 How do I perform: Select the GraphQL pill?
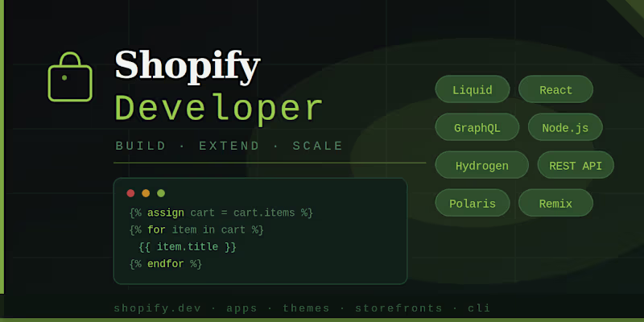(477, 127)
